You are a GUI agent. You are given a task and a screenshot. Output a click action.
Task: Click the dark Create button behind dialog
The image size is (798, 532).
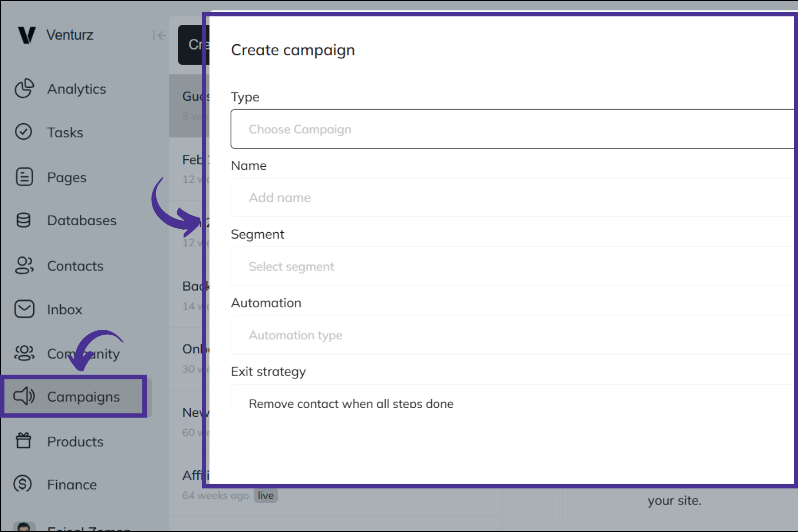coord(192,45)
